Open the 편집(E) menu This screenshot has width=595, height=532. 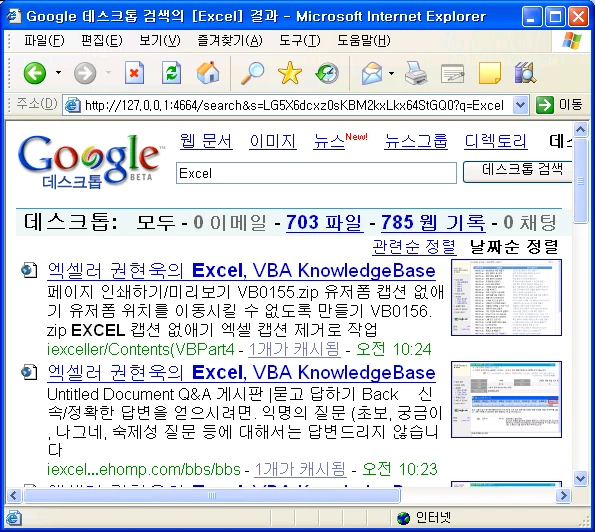point(102,40)
